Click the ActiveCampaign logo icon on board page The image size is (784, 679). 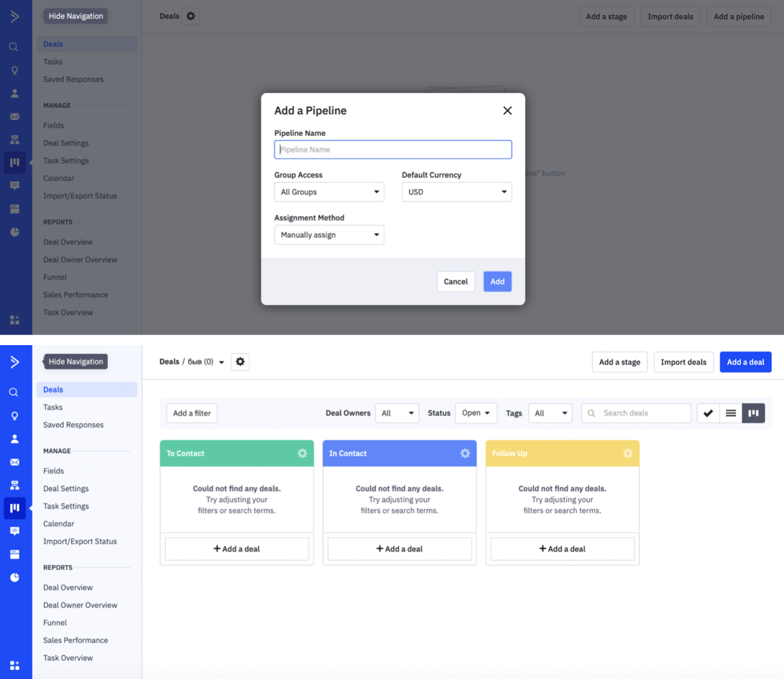[15, 362]
